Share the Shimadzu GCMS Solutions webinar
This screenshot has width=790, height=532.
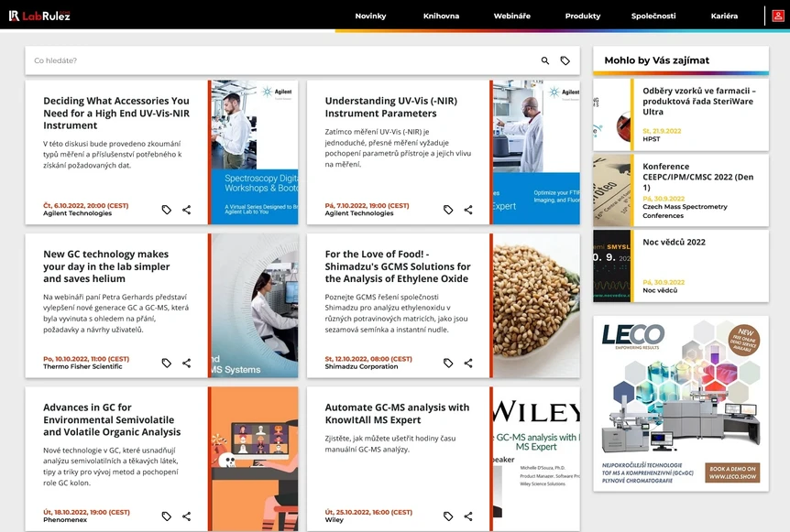coord(468,363)
